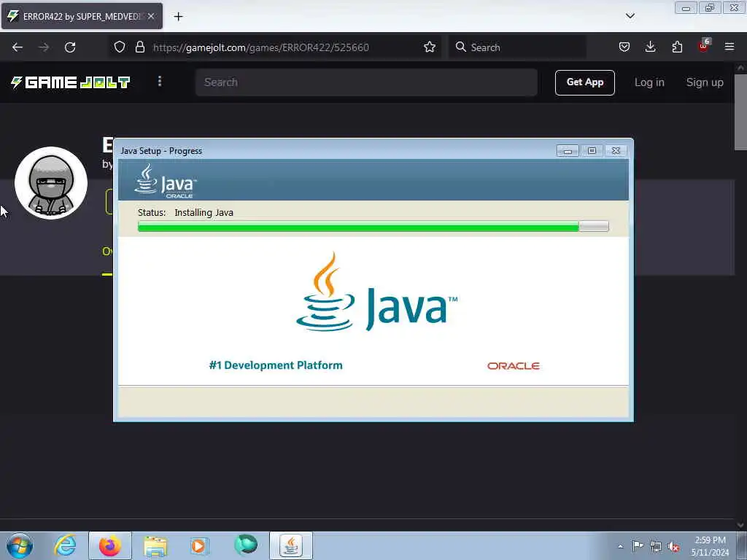Launch Internet Explorer from taskbar

click(x=65, y=545)
